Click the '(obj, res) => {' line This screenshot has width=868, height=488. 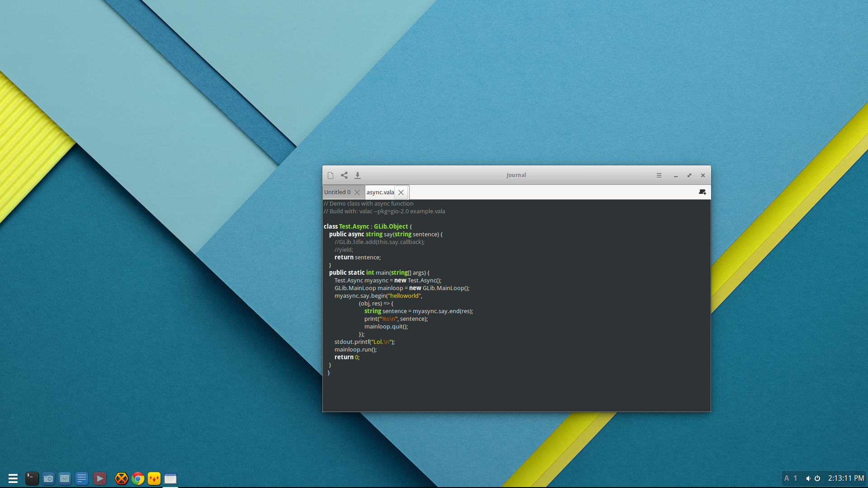click(376, 304)
